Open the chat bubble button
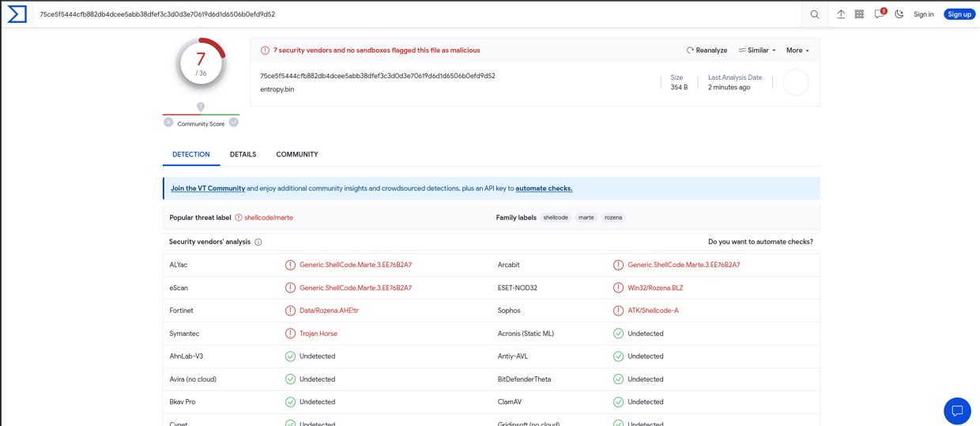This screenshot has width=980, height=426. click(x=957, y=411)
